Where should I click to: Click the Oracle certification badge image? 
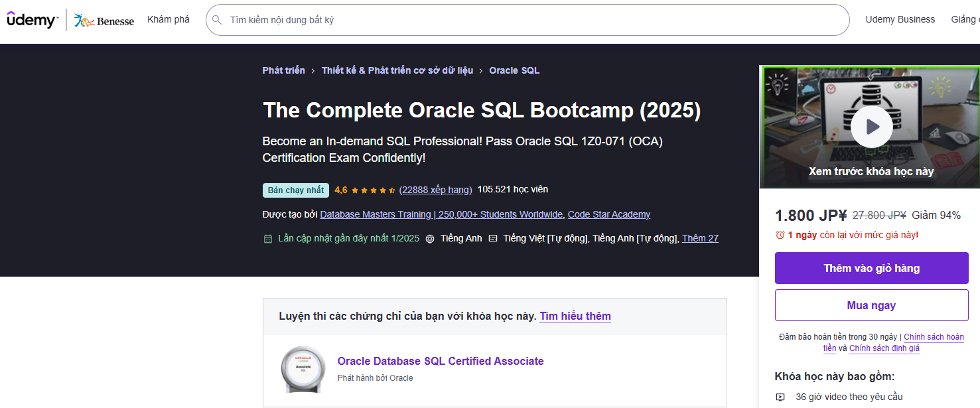click(x=303, y=369)
